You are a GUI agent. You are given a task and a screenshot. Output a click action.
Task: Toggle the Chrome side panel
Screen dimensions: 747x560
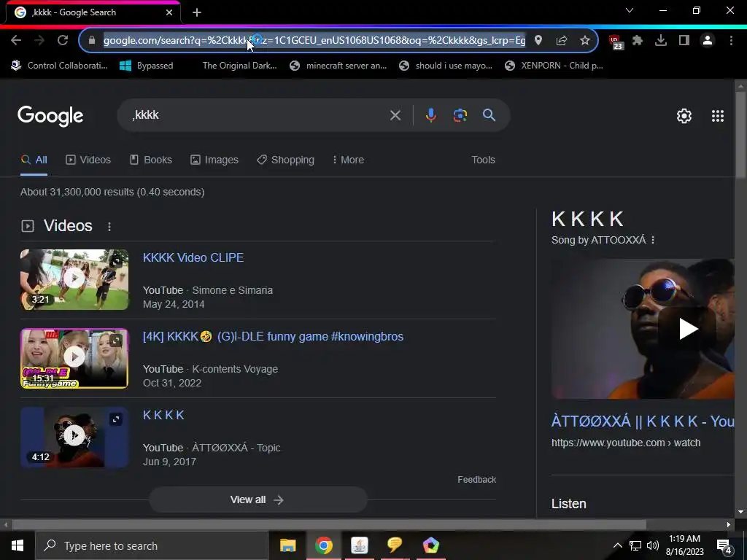click(x=684, y=41)
